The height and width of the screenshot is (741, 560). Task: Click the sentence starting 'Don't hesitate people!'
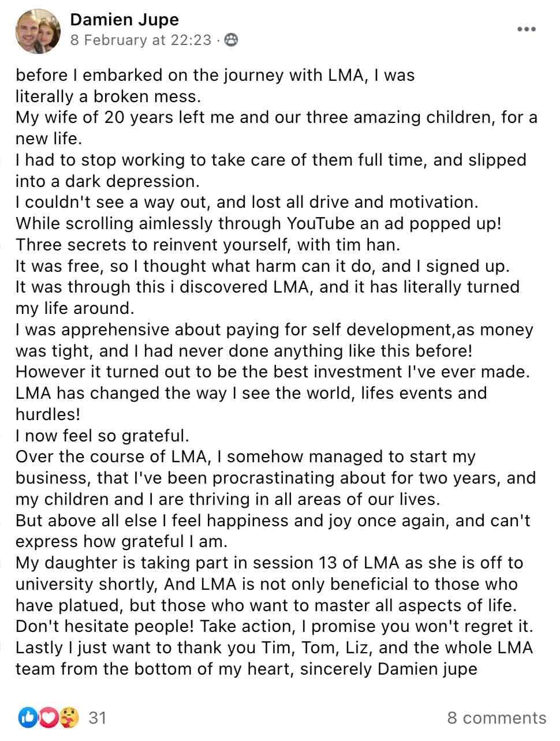tap(274, 626)
